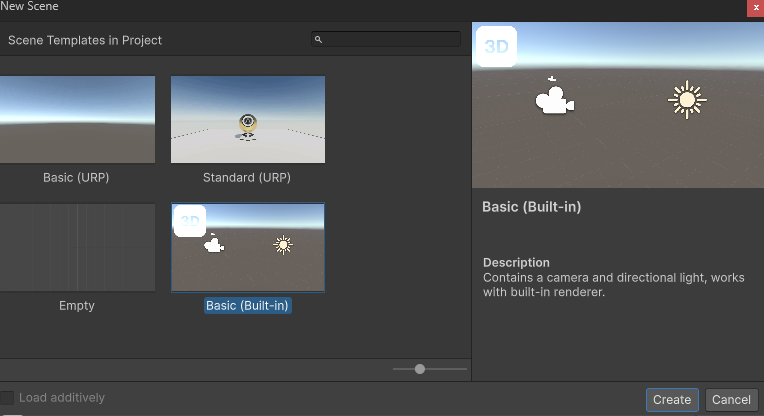
Task: Select the Basic (URP) template thumbnail
Action: 77,119
